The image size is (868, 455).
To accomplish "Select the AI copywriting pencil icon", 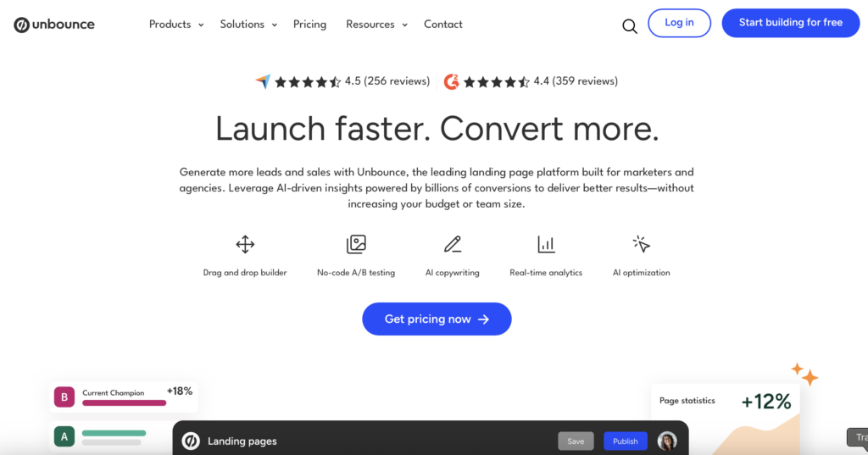I will pyautogui.click(x=453, y=245).
